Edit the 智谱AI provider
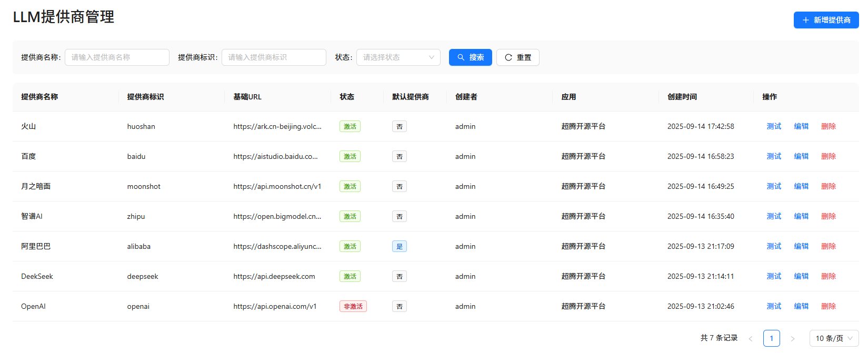This screenshot has height=353, width=868. pyautogui.click(x=801, y=216)
